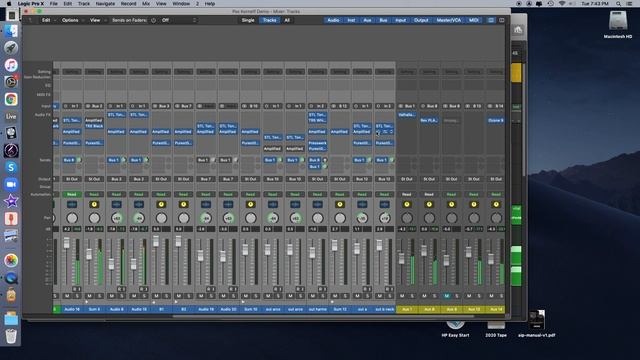This screenshot has height=360, width=640.
Task: Adjust the Aux 9 volume fader
Action: pos(447,260)
